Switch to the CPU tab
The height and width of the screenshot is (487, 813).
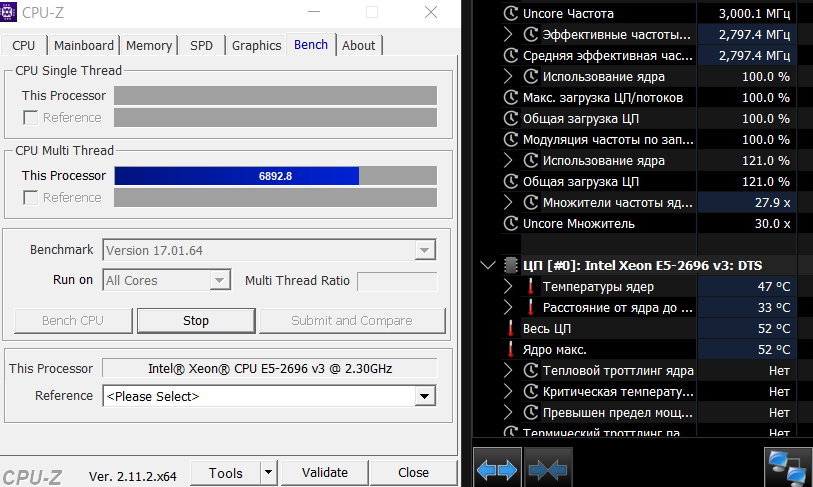(23, 46)
